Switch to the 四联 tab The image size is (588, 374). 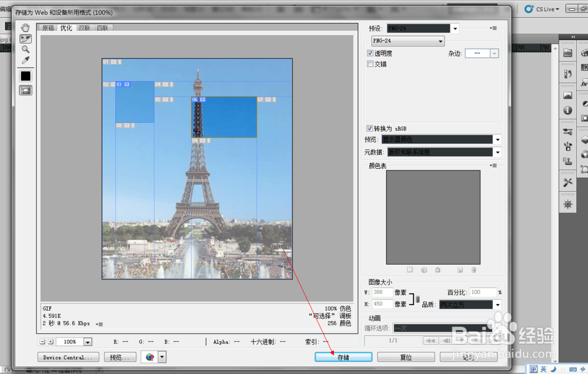[x=102, y=28]
